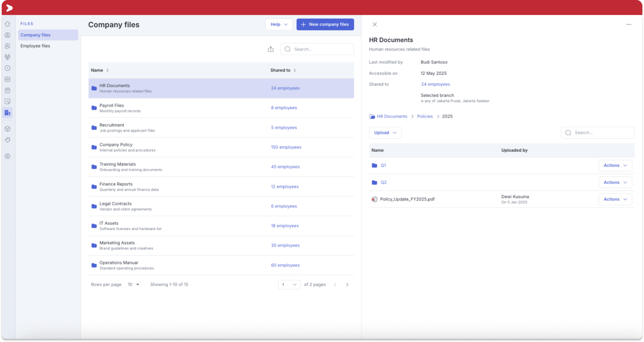This screenshot has width=644, height=342.
Task: Click the settings gear icon in sidebar
Action: pos(8,156)
